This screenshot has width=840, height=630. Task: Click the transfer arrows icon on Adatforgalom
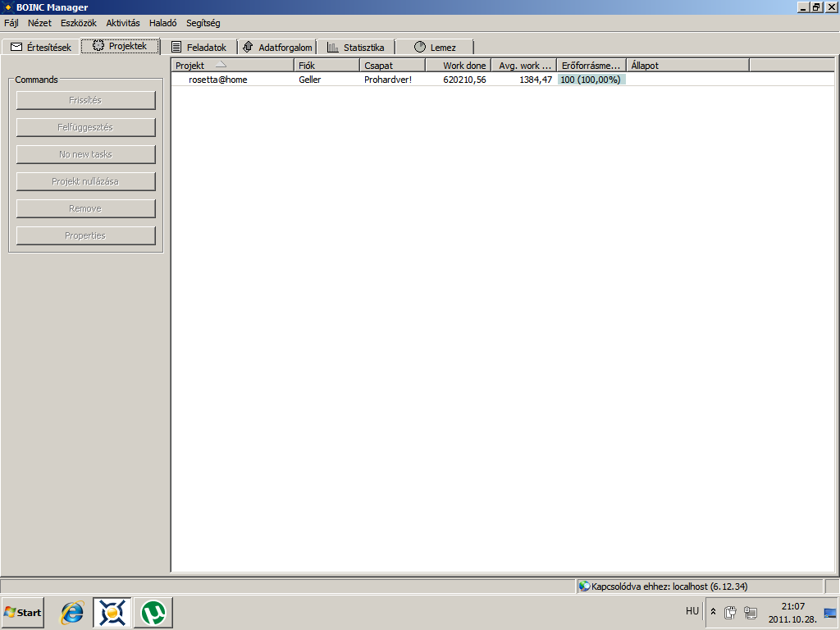point(248,47)
